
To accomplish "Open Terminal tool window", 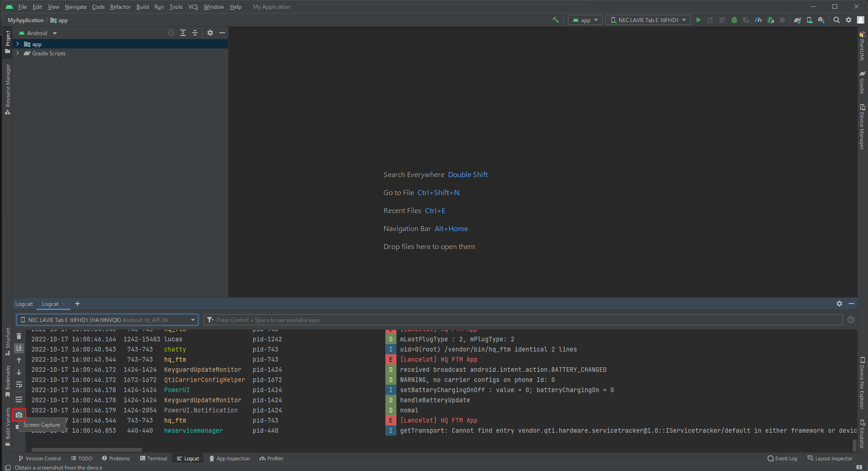I will coord(154,458).
